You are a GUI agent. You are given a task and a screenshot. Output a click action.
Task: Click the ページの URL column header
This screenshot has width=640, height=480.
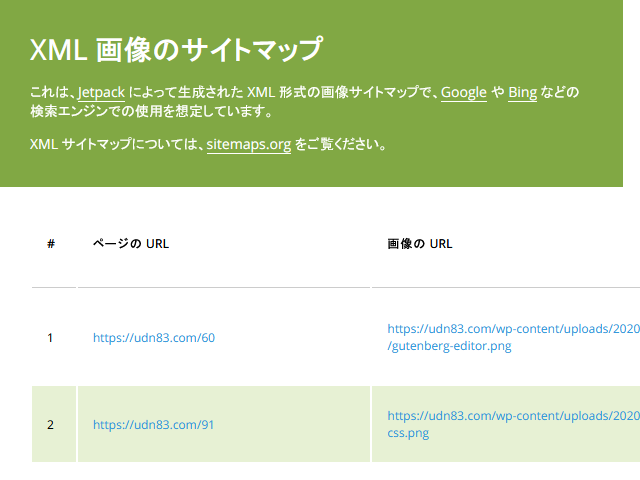click(x=131, y=244)
